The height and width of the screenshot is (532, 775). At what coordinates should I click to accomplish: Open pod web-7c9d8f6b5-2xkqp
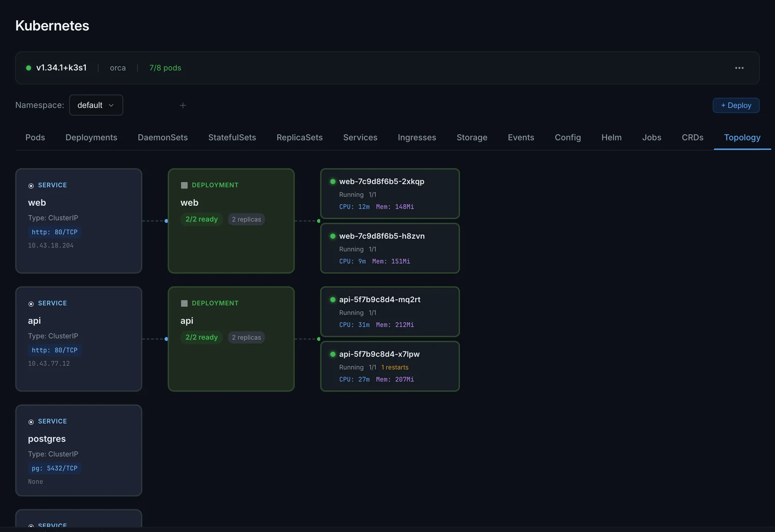click(390, 194)
